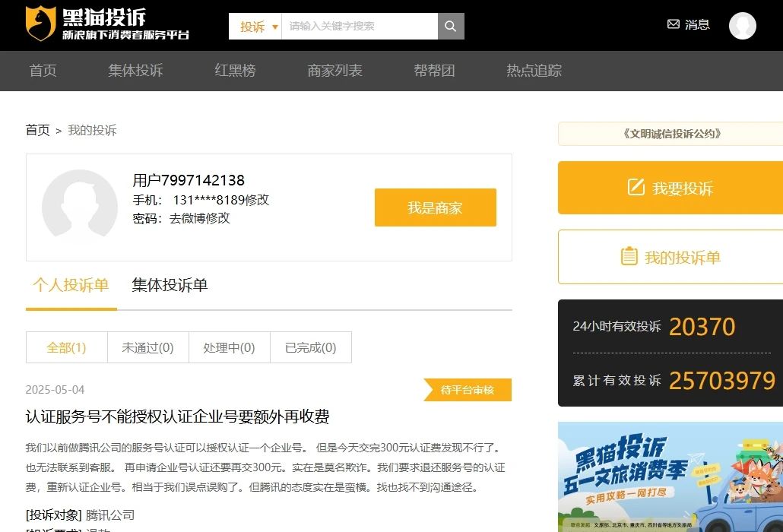
Task: Go to 首页 in the navigation bar
Action: tap(43, 71)
